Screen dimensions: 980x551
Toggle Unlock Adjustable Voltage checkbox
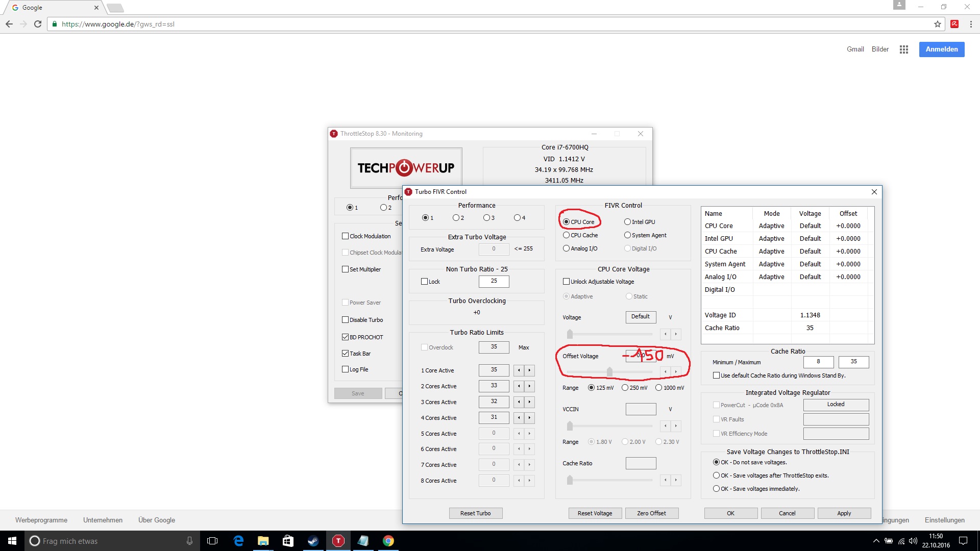[566, 281]
